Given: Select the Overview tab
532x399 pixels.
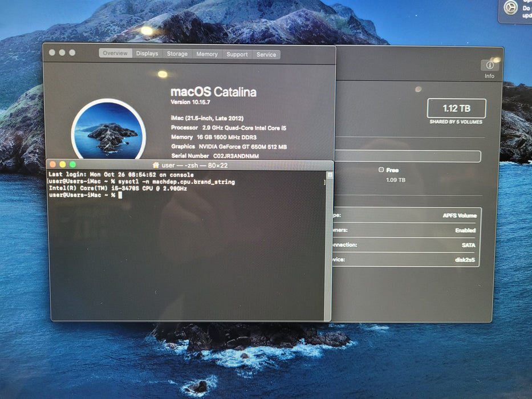Looking at the screenshot, I should [115, 53].
